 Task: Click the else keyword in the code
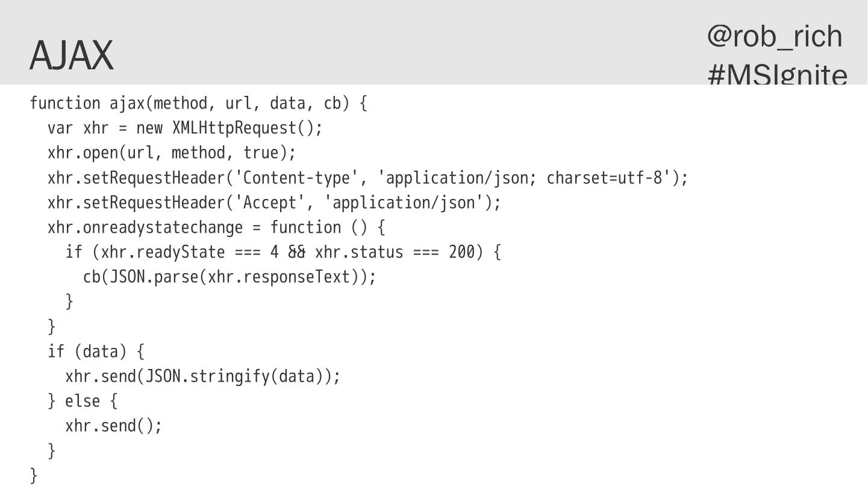point(83,402)
